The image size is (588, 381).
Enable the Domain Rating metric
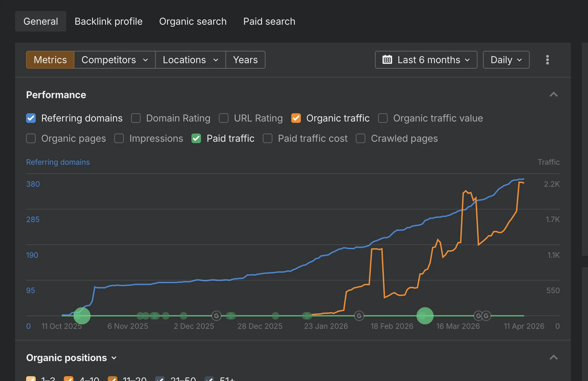pyautogui.click(x=136, y=118)
